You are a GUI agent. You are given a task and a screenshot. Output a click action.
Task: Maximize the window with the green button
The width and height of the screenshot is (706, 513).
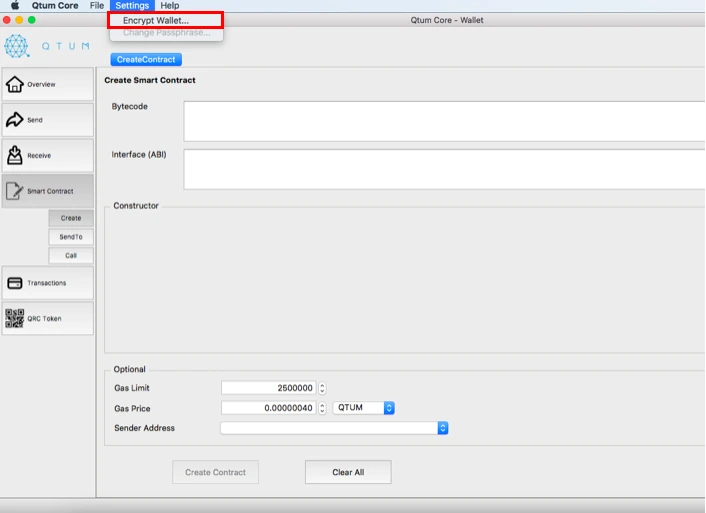(x=32, y=20)
